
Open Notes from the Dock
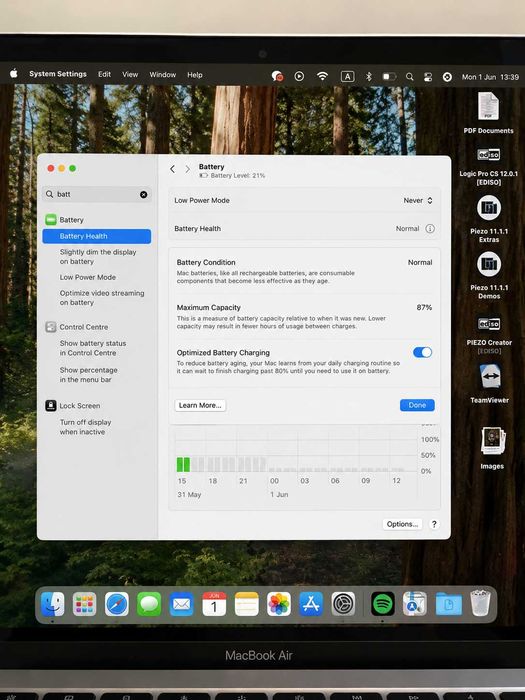pos(246,604)
